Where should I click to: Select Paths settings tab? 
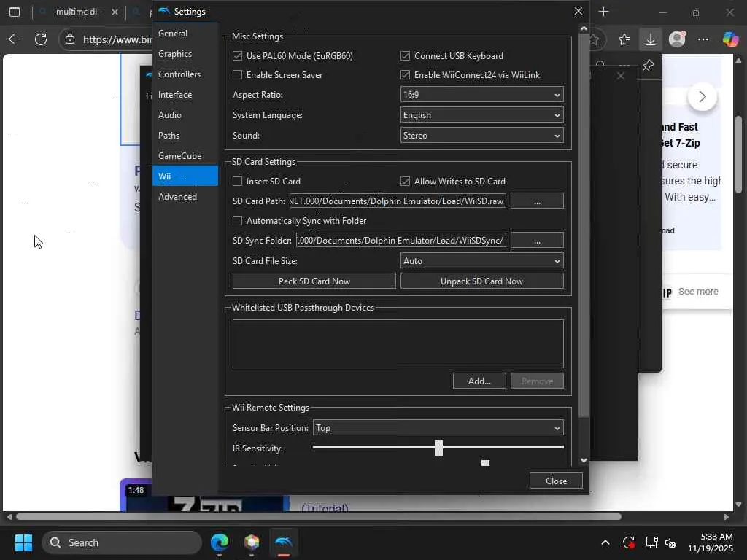(x=185, y=136)
